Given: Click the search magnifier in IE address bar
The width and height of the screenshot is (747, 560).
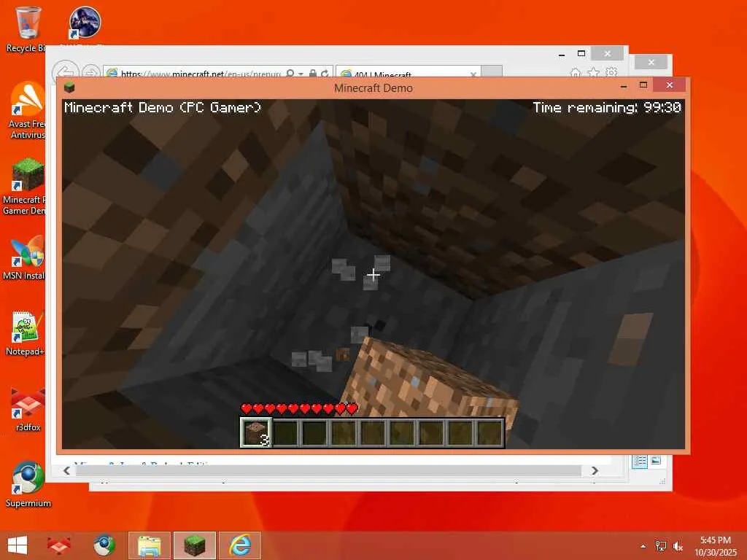Looking at the screenshot, I should tap(290, 74).
